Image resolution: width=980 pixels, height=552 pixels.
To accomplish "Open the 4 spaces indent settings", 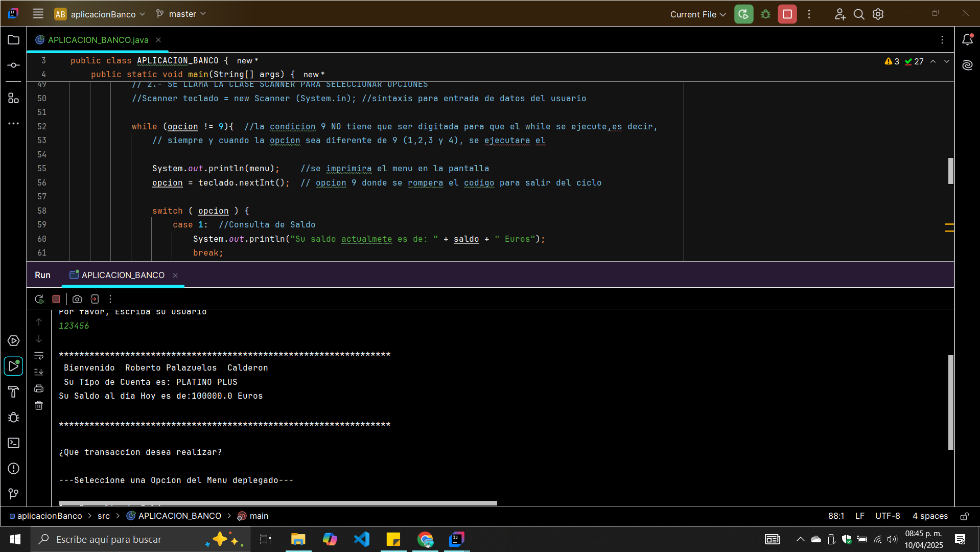I will [930, 516].
